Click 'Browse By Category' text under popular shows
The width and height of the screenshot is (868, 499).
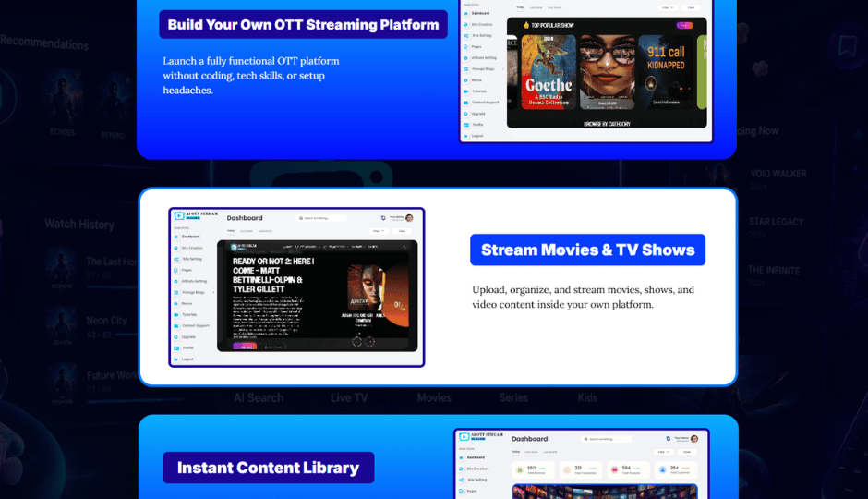(607, 124)
